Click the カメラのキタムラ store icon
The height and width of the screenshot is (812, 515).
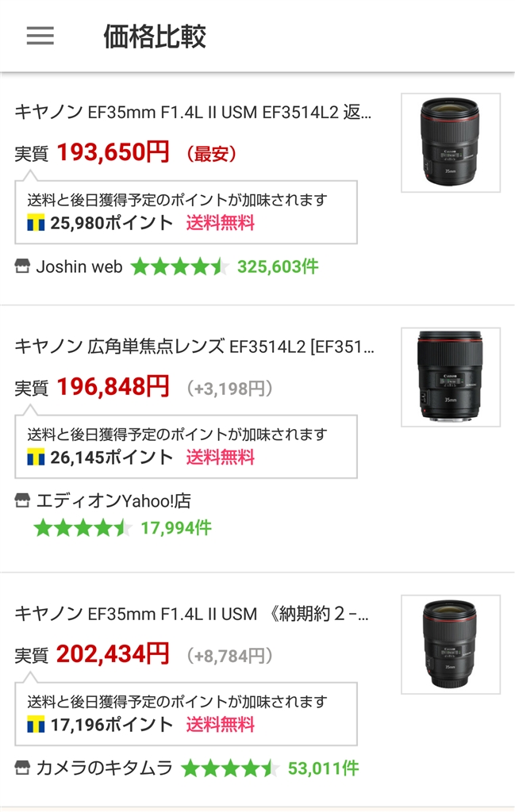[22, 768]
